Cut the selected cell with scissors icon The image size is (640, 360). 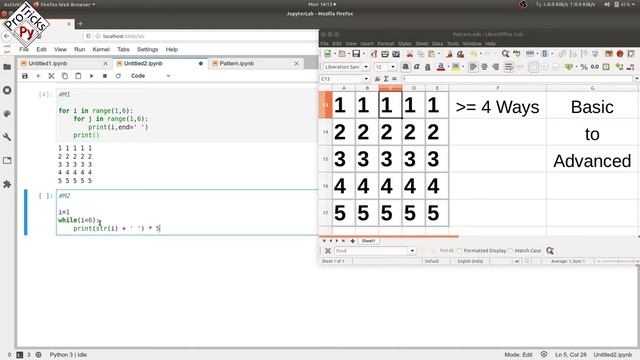pos(51,76)
